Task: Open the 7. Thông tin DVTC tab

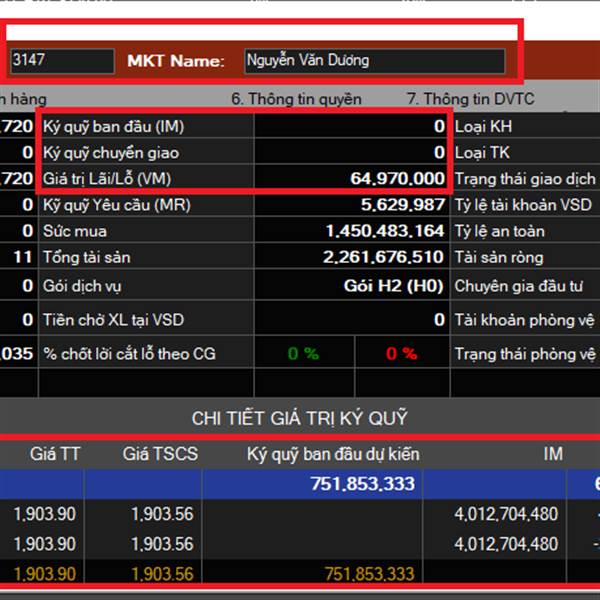Action: click(x=470, y=99)
